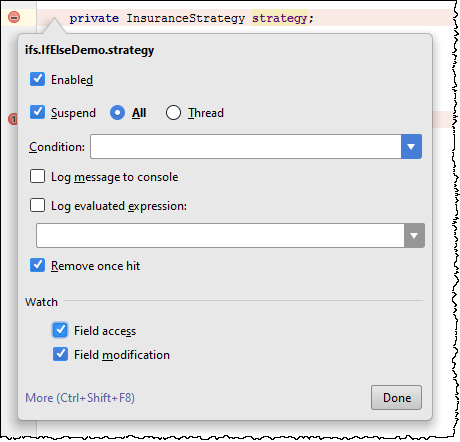Viewport: 460px width, 442px height.
Task: Toggle Remove once hit checkbox
Action: (x=37, y=265)
